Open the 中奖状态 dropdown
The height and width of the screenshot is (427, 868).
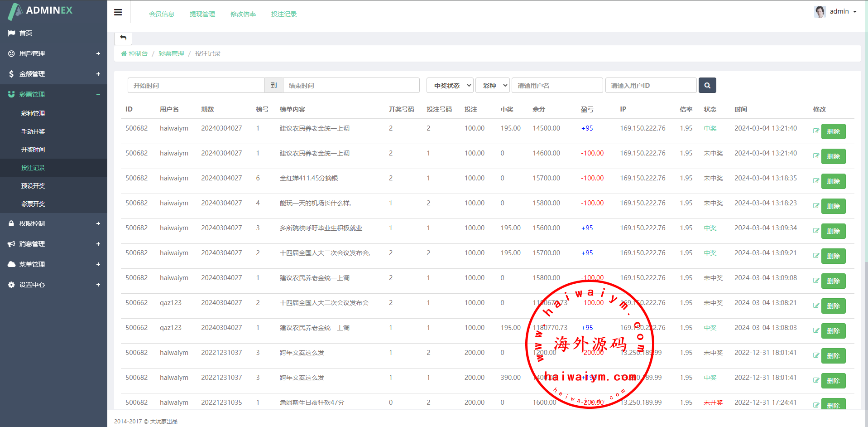pos(450,85)
